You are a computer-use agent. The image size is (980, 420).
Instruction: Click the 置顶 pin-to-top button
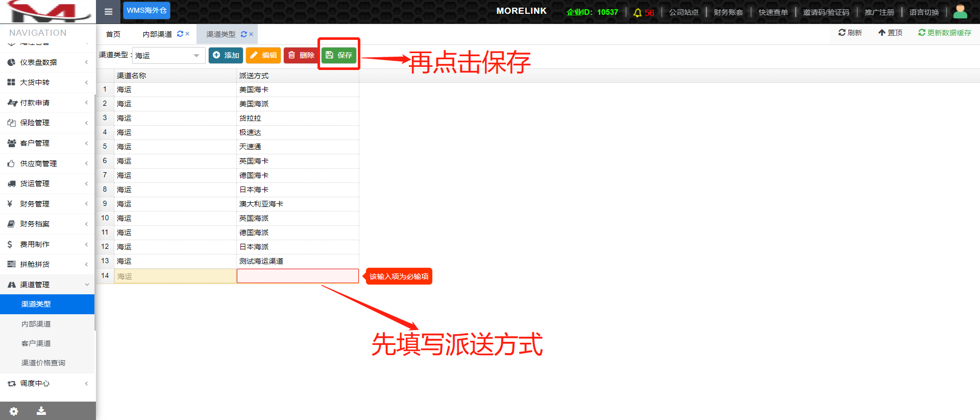tap(890, 33)
